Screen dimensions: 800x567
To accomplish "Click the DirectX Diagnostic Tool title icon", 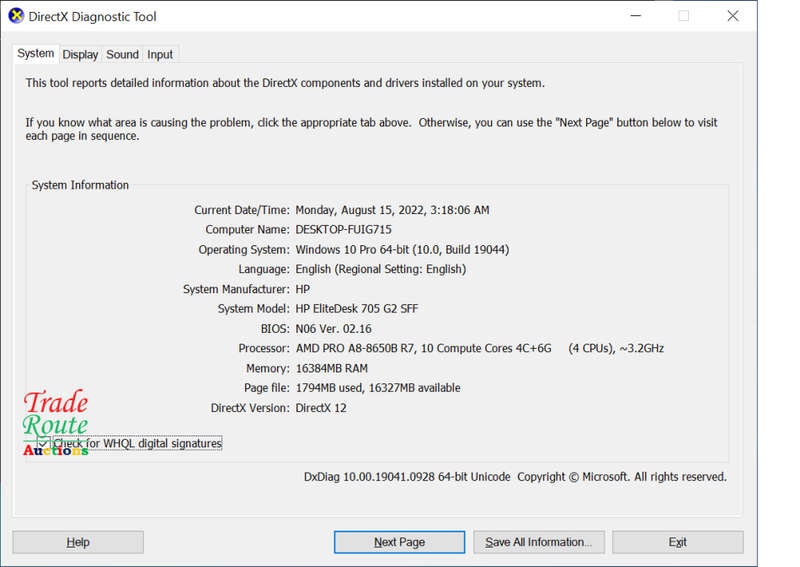I will pos(16,16).
